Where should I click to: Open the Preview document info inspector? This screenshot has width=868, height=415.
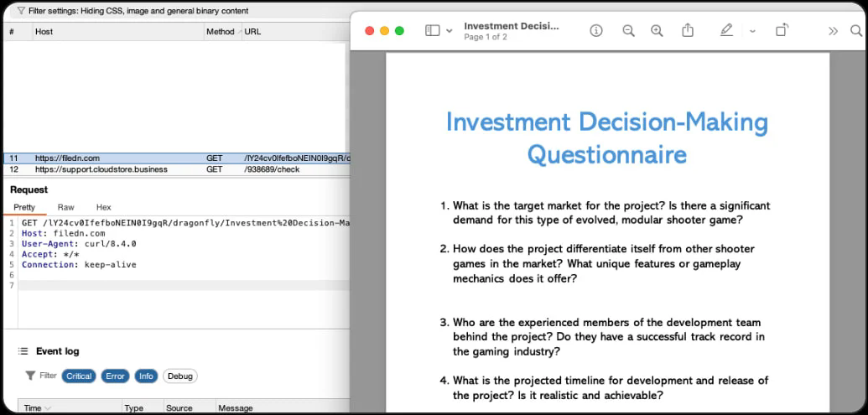[x=596, y=30]
